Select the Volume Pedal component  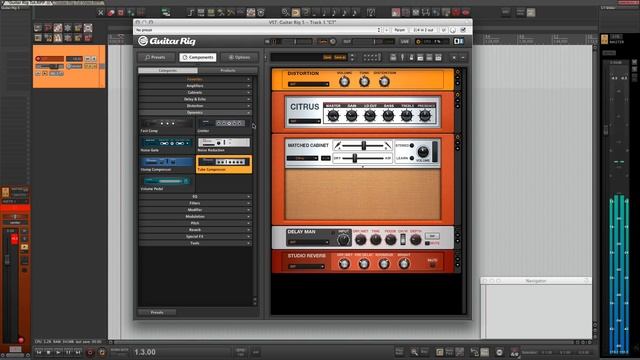(x=167, y=183)
